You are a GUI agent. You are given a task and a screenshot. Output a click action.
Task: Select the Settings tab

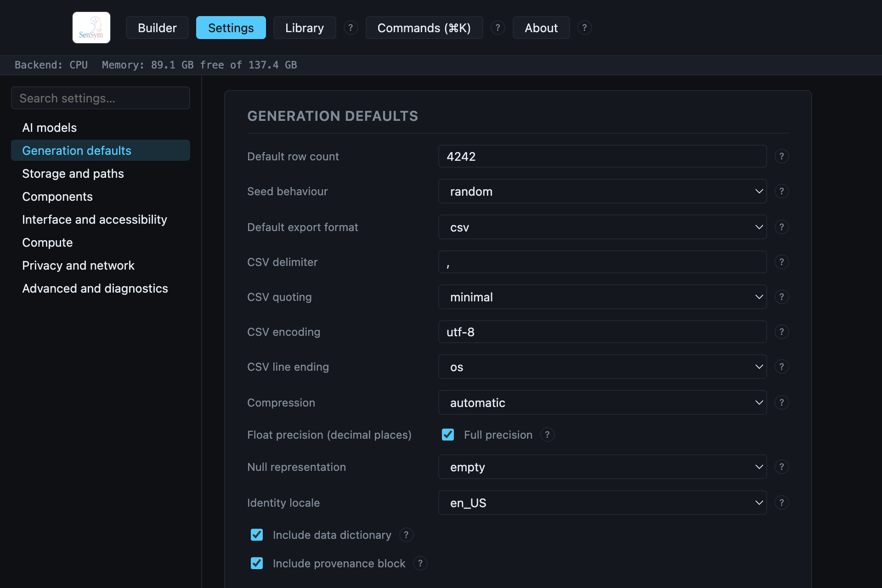click(231, 28)
